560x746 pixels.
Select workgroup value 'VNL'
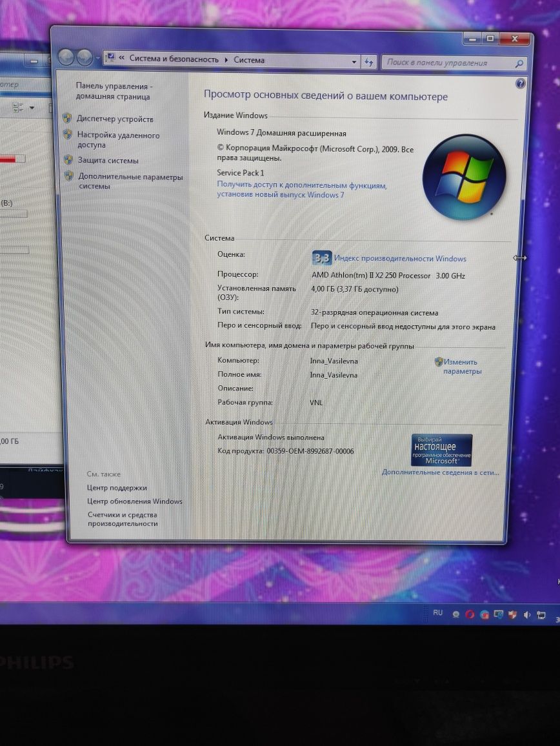click(x=316, y=403)
